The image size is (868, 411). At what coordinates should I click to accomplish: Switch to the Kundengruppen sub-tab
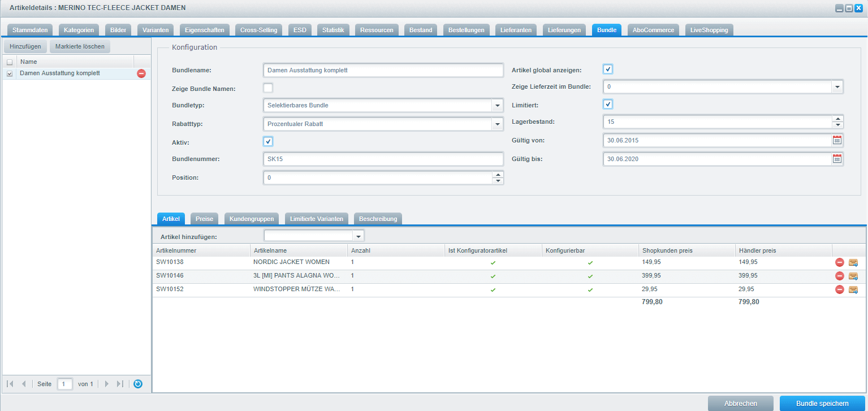pos(252,219)
